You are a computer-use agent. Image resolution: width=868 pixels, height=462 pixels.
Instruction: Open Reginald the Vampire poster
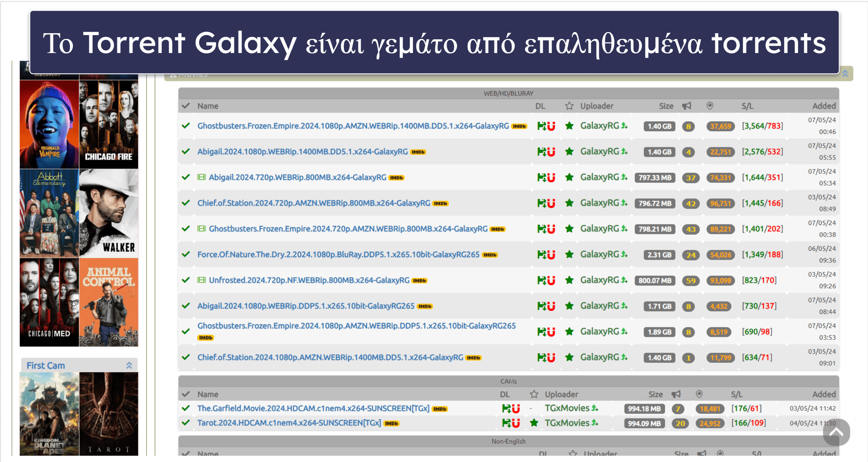click(49, 124)
